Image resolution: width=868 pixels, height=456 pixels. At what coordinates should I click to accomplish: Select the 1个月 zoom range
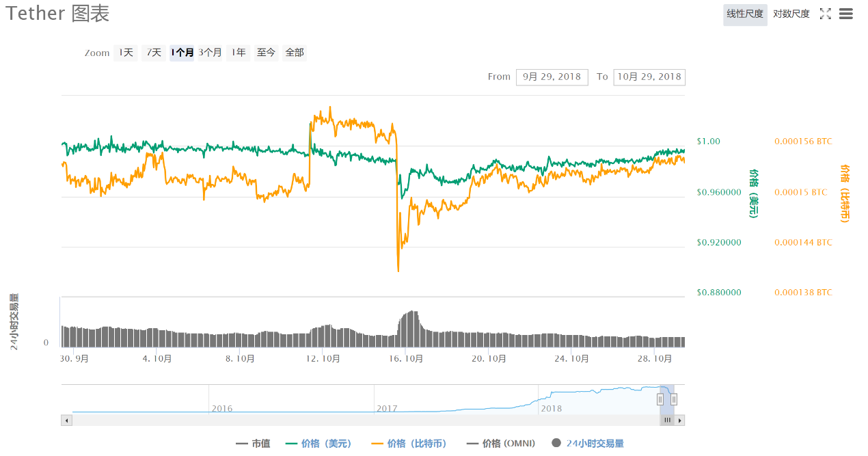tap(182, 53)
